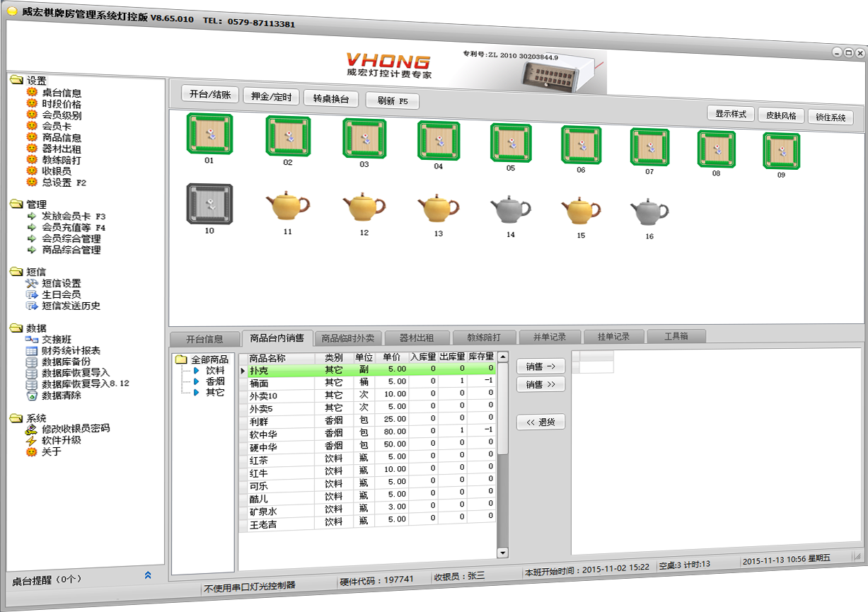
Task: Switch to 工具箱 tab
Action: click(676, 336)
